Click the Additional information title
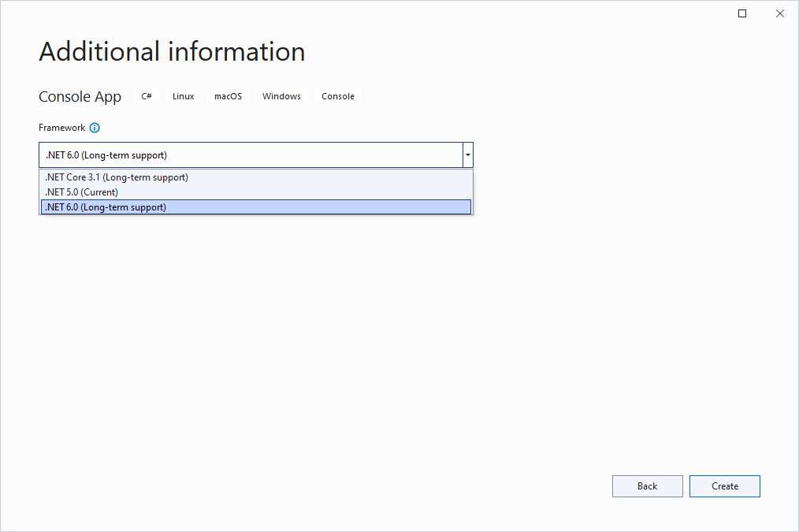The height and width of the screenshot is (532, 799). coord(172,51)
